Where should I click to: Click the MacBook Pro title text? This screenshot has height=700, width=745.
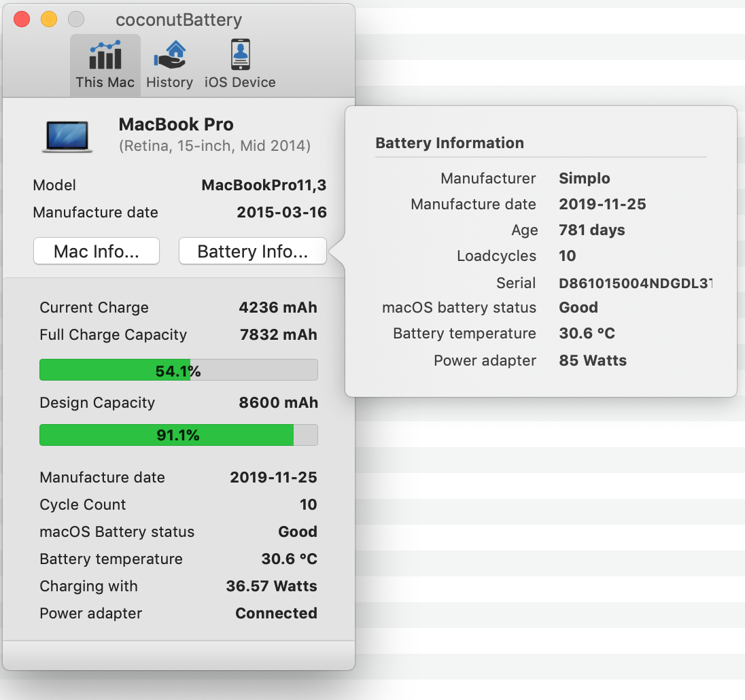pyautogui.click(x=176, y=124)
